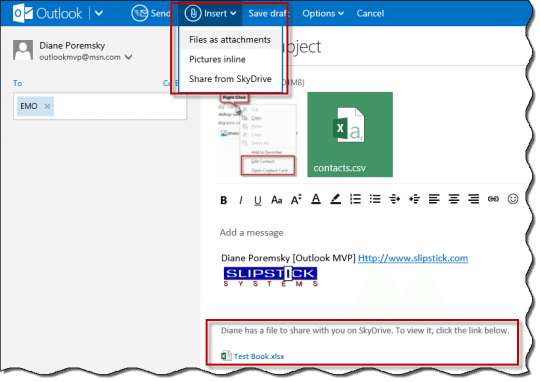Screen dimensions: 540x382
Task: Change the font with Aa icon
Action: click(277, 199)
